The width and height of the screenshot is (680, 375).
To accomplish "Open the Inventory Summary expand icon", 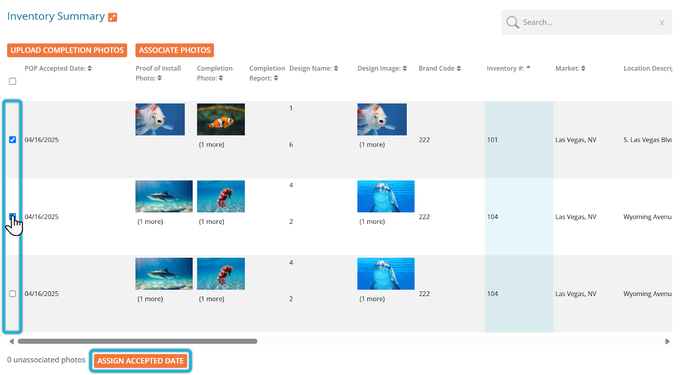I will pos(113,17).
